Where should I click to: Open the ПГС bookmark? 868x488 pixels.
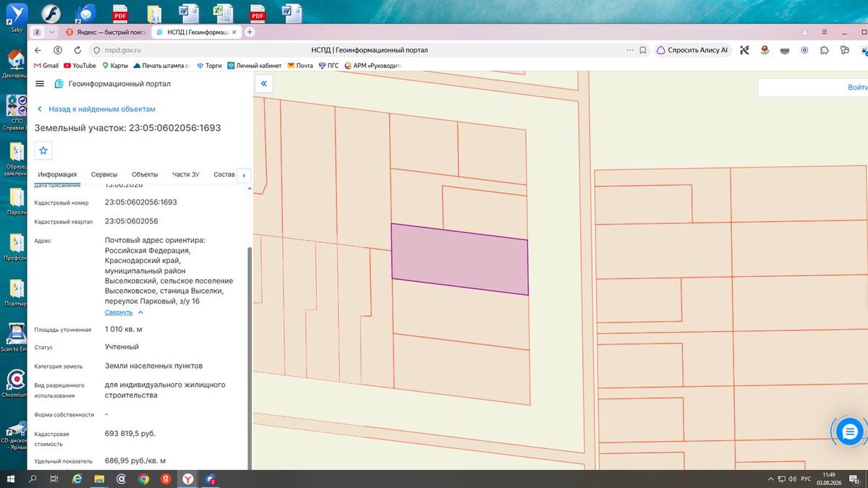tap(328, 66)
